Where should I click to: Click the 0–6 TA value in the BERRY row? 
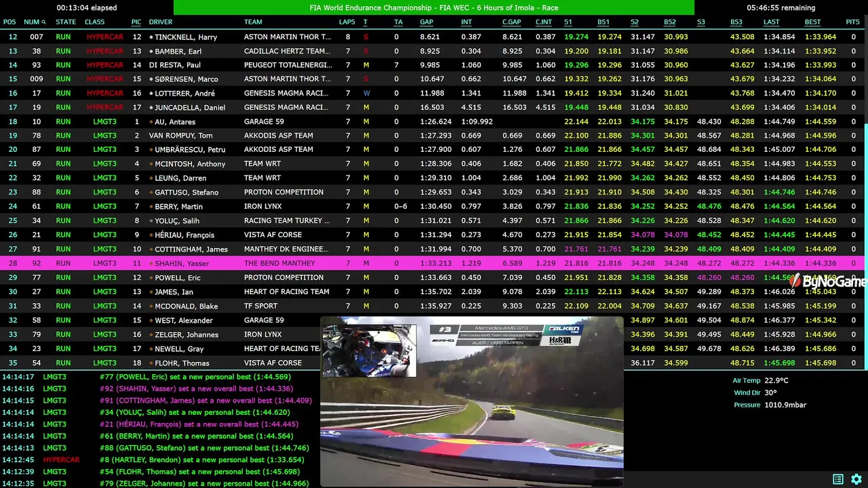coord(401,207)
